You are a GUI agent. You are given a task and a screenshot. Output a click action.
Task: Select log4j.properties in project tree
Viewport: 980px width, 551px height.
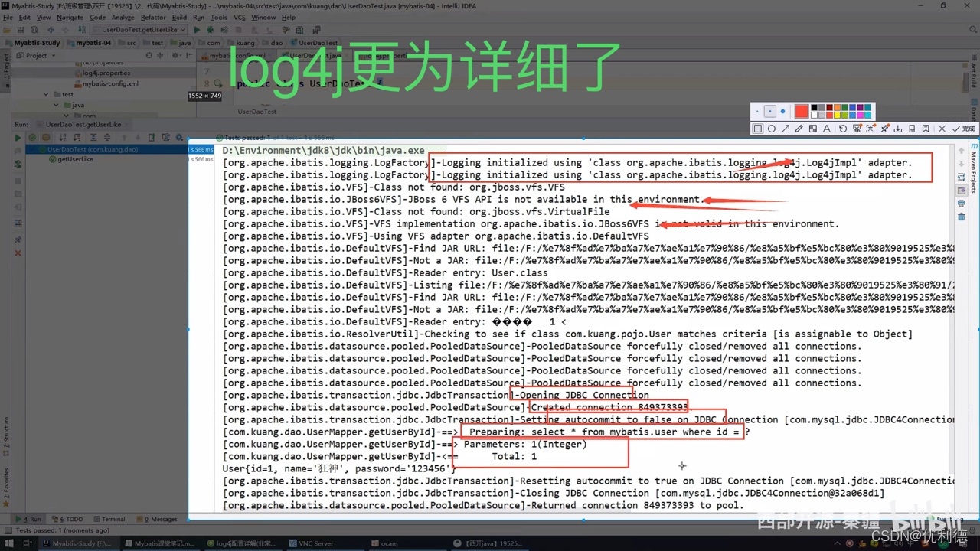[106, 73]
